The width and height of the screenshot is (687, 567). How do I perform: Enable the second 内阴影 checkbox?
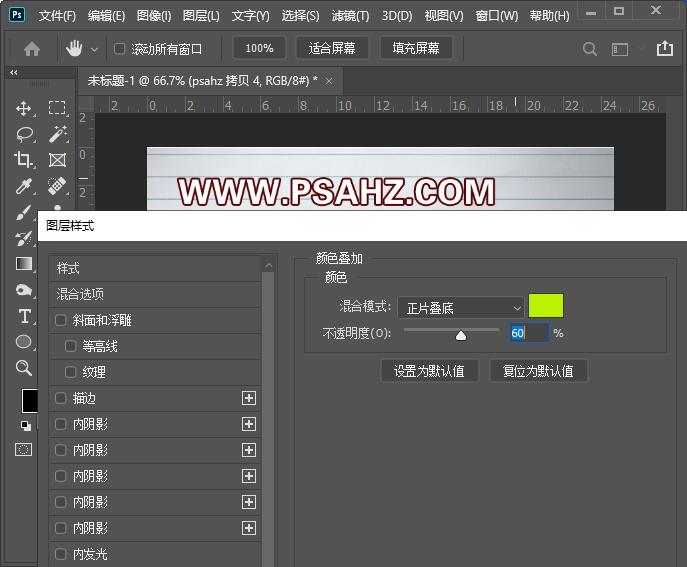(60, 450)
